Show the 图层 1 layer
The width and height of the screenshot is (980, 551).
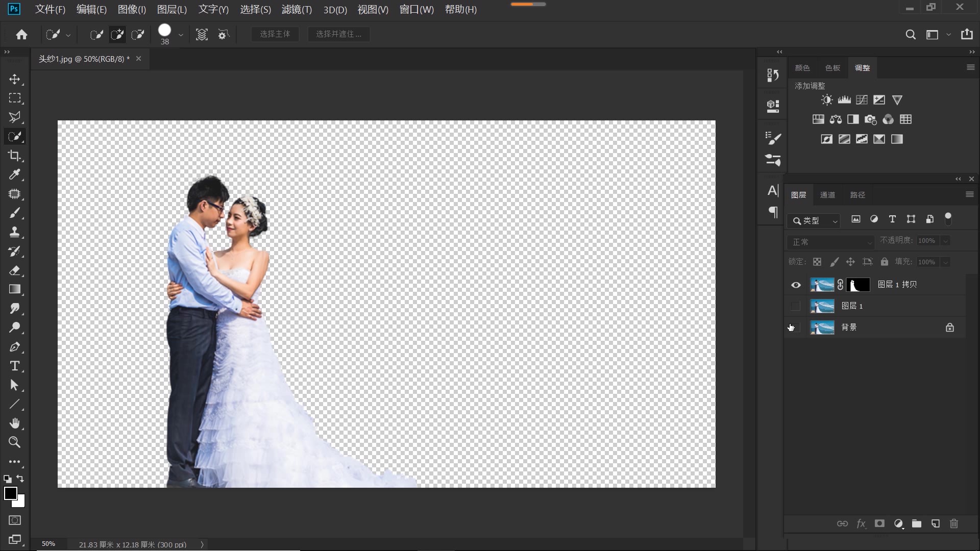[795, 306]
